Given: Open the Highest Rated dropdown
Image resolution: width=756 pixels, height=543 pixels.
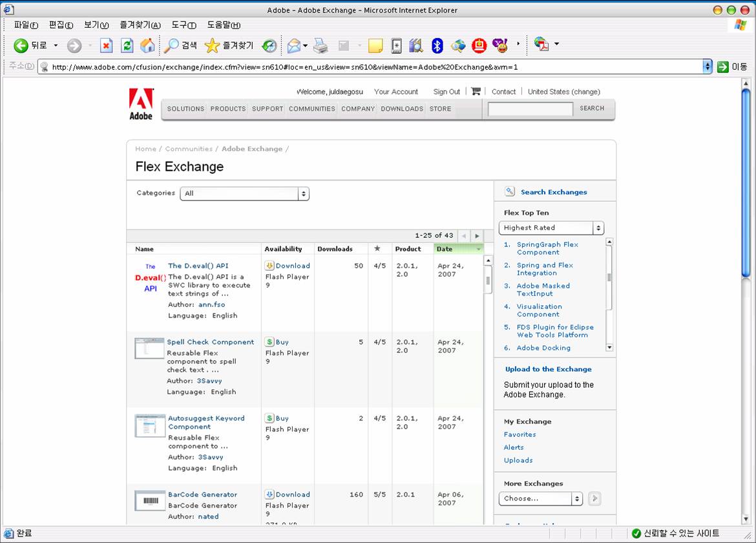Looking at the screenshot, I should [551, 228].
